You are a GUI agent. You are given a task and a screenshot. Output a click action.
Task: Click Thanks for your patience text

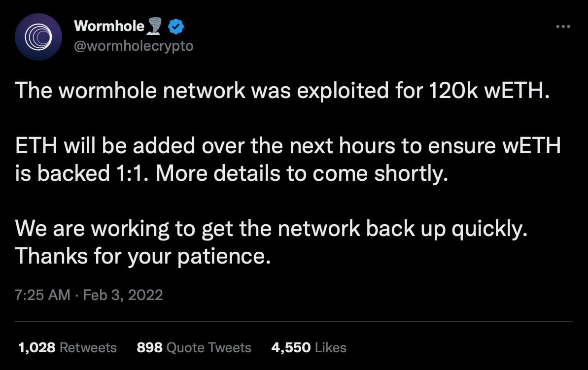(142, 256)
